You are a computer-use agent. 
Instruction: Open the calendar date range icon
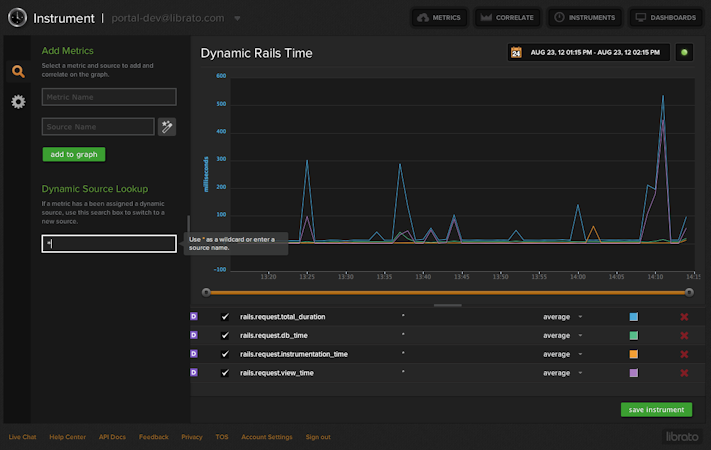point(516,52)
